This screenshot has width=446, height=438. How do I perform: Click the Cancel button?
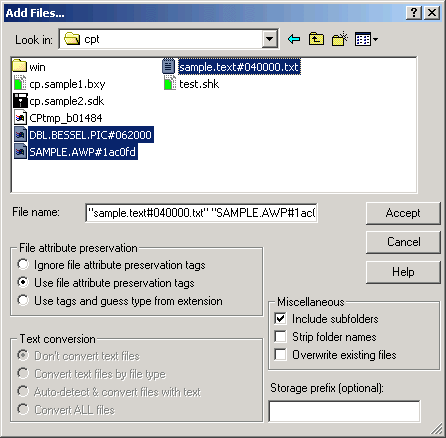pyautogui.click(x=403, y=242)
